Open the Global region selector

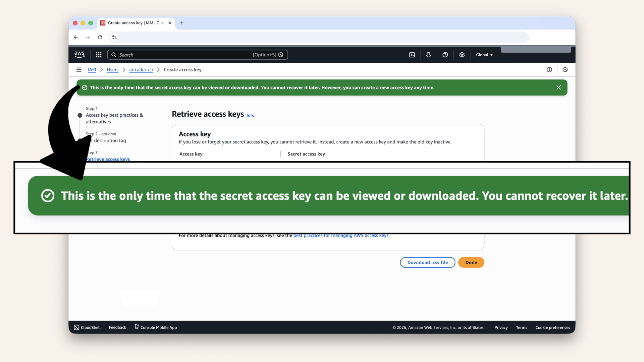point(484,55)
